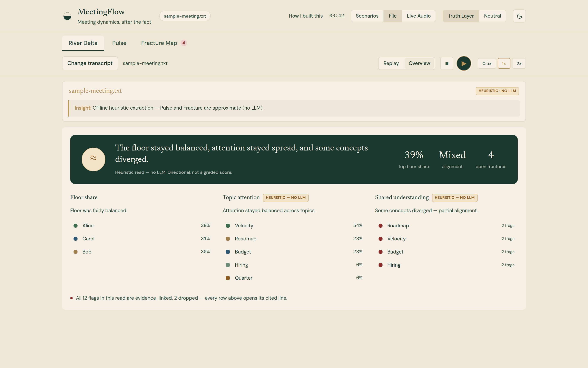The image size is (588, 368).
Task: Click the 39% top floor share stat
Action: [414, 159]
